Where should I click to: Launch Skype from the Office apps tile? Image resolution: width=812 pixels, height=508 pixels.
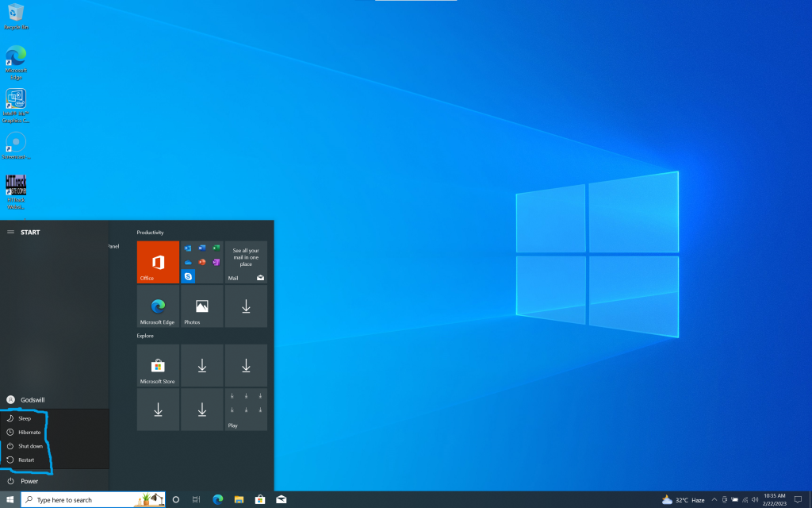pyautogui.click(x=188, y=276)
